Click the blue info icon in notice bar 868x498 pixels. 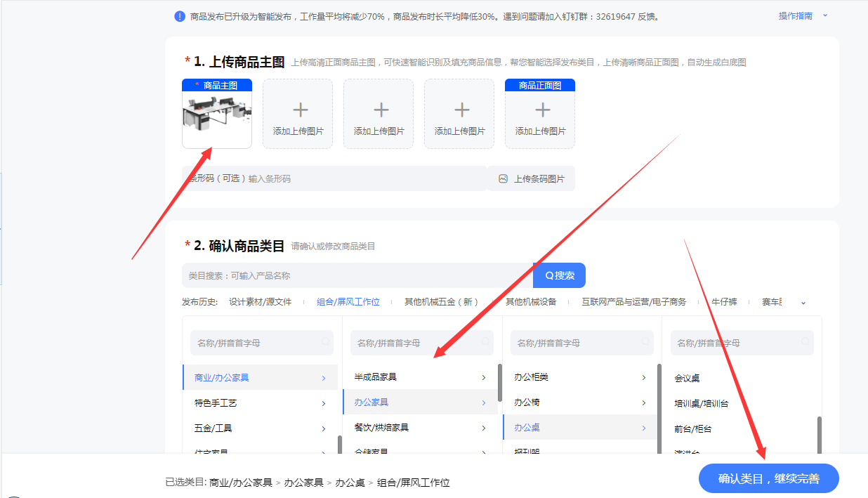coord(180,16)
